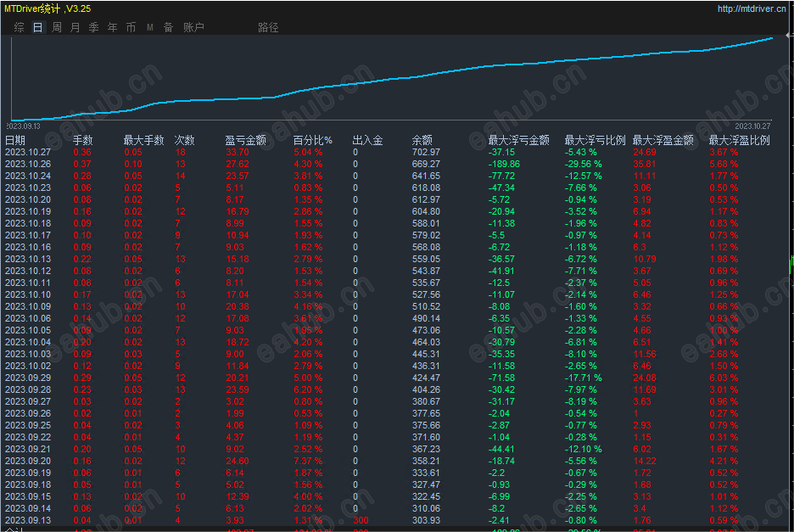Click the 最大浮盈金额 column header
This screenshot has height=532, width=794.
pos(663,140)
